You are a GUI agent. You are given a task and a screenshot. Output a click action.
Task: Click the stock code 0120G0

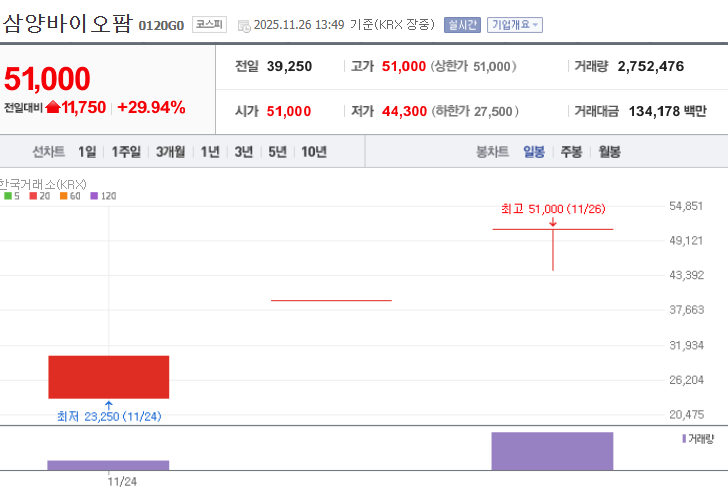click(161, 26)
